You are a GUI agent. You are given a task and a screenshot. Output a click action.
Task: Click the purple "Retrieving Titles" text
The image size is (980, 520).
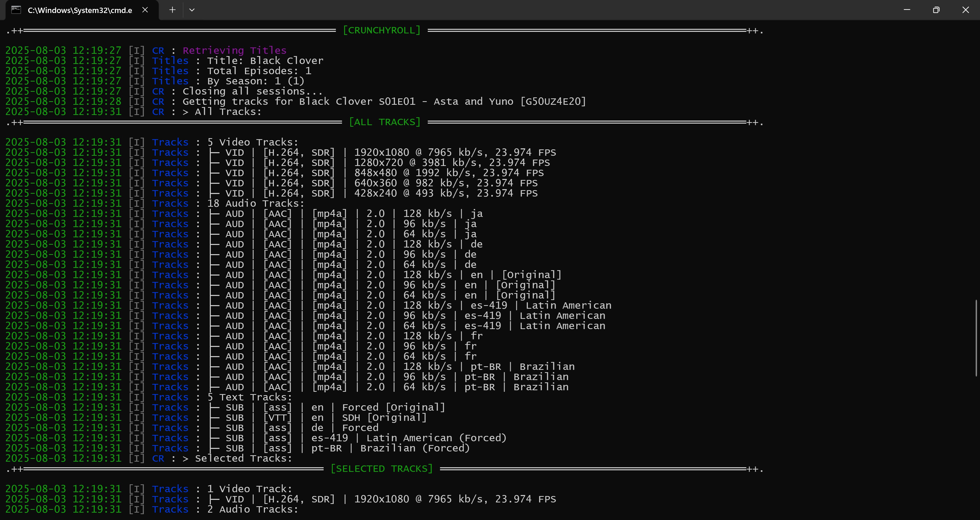pos(234,50)
